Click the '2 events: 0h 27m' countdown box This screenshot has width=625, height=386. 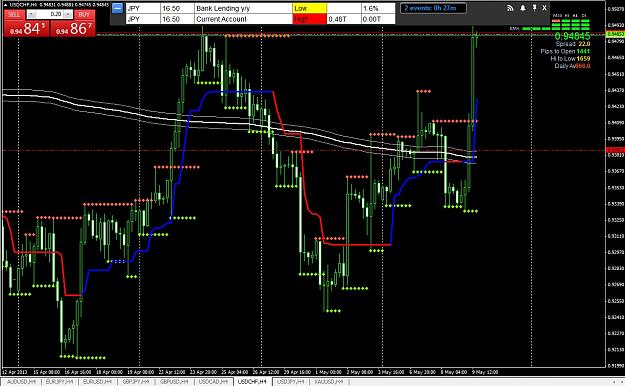(433, 8)
